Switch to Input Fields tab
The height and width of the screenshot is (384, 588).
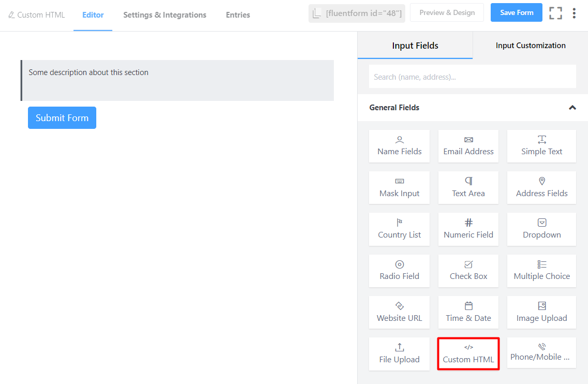[x=415, y=46]
